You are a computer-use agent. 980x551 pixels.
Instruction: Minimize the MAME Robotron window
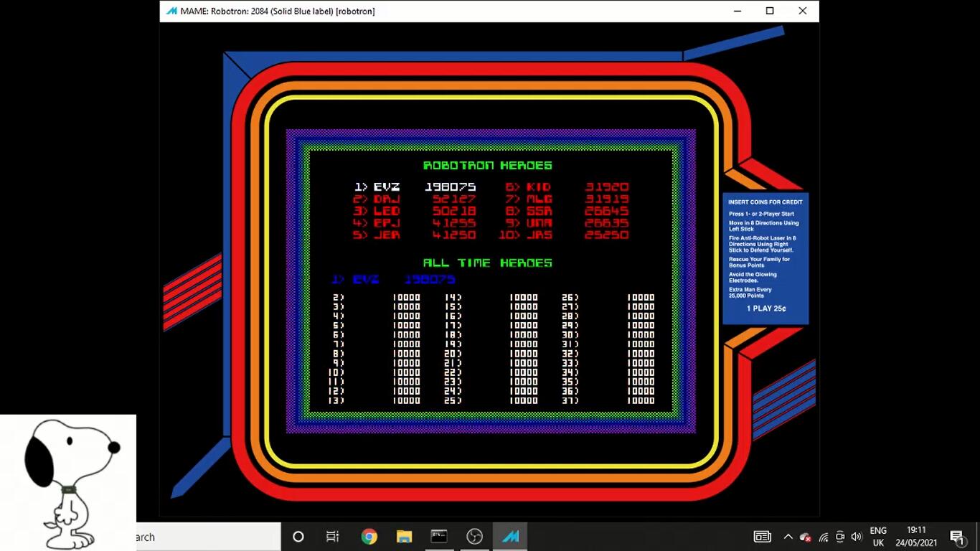pos(737,11)
